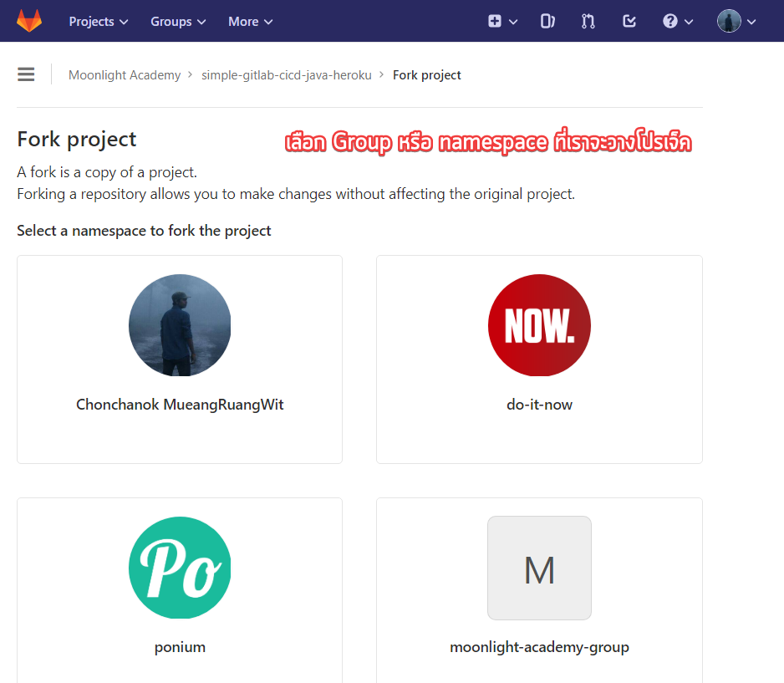
Task: Click the Chonchanok MueangRuangWit namespace name
Action: 180,404
